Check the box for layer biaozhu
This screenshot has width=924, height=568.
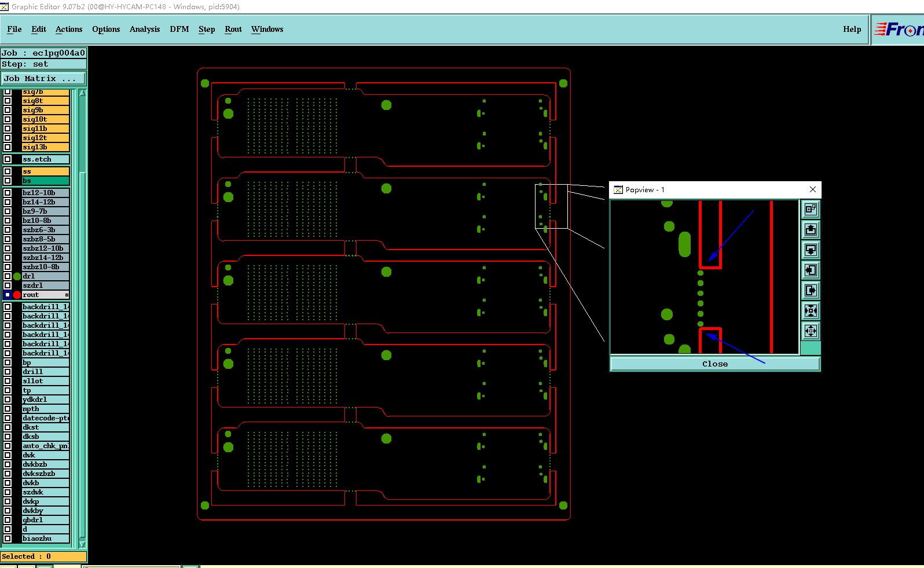[x=8, y=538]
